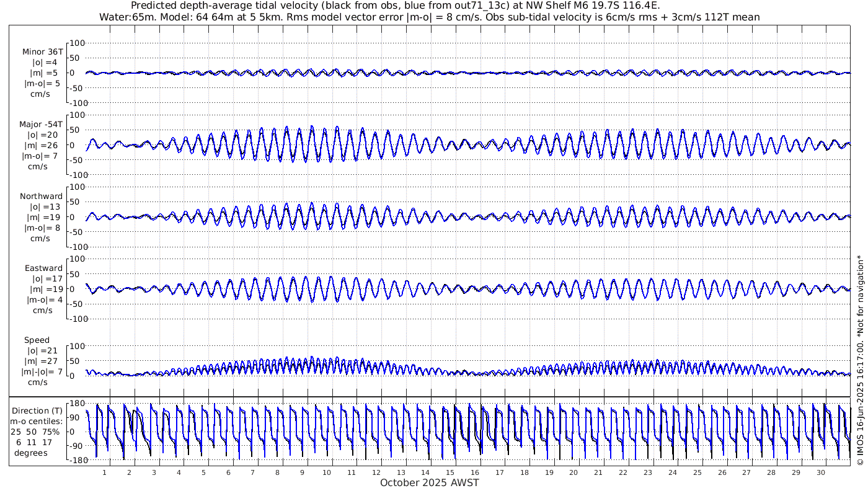Click the Eastward panel label
Image resolution: width=868 pixels, height=496 pixels.
click(x=43, y=268)
